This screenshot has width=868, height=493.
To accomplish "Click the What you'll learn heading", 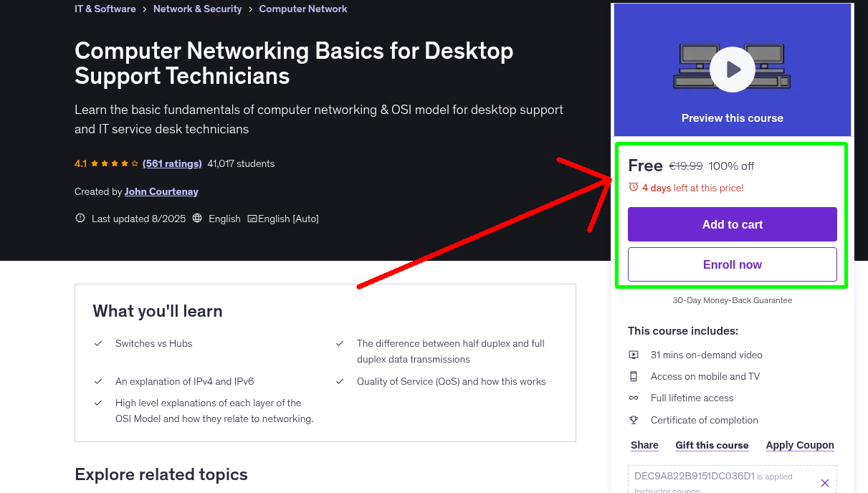I will click(158, 311).
